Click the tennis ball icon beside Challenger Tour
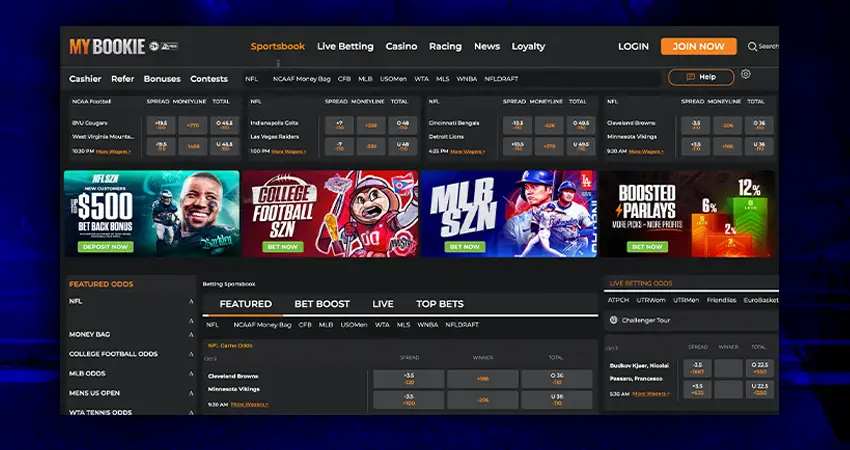This screenshot has height=450, width=850. click(614, 320)
